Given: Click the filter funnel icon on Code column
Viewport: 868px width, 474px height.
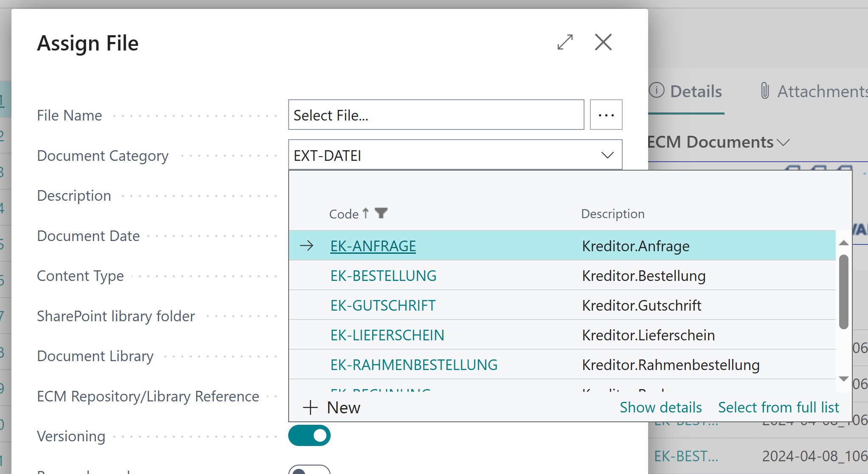Looking at the screenshot, I should point(381,213).
